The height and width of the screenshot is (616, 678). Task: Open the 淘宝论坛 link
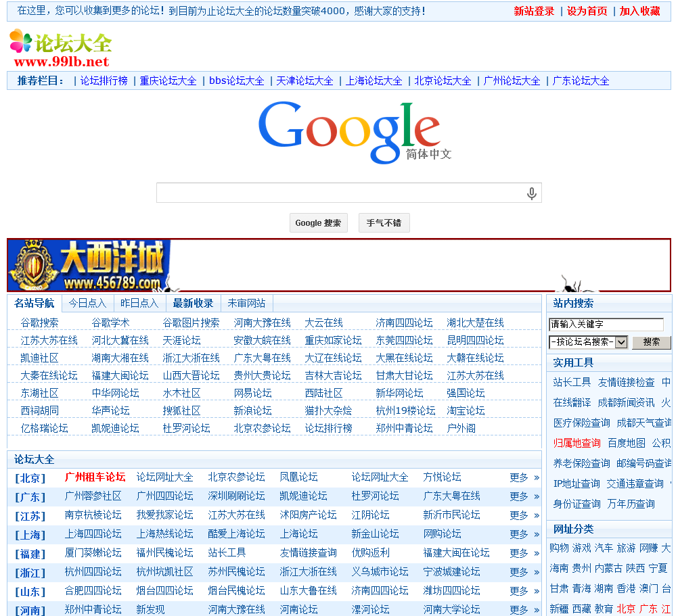(x=466, y=411)
